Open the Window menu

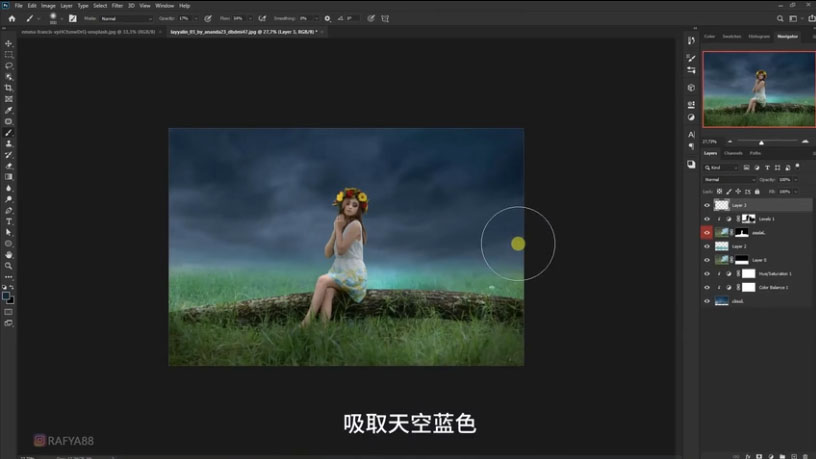point(164,6)
